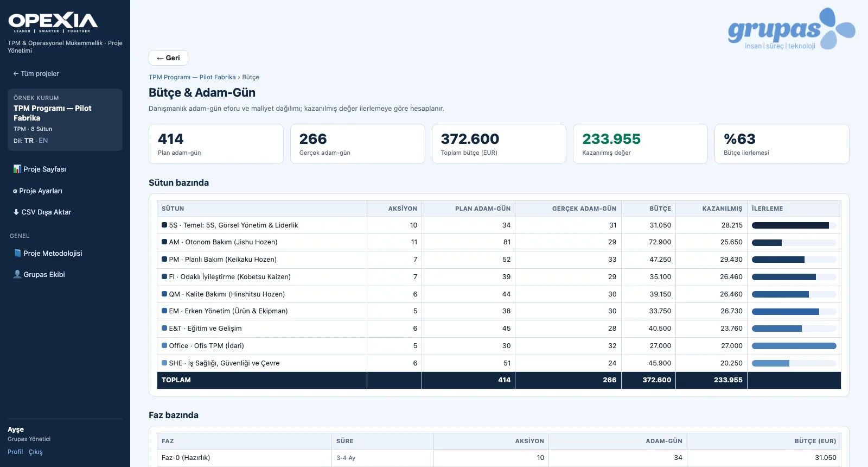Image resolution: width=868 pixels, height=467 pixels.
Task: Open Proje Sayfası chart icon
Action: pyautogui.click(x=17, y=169)
